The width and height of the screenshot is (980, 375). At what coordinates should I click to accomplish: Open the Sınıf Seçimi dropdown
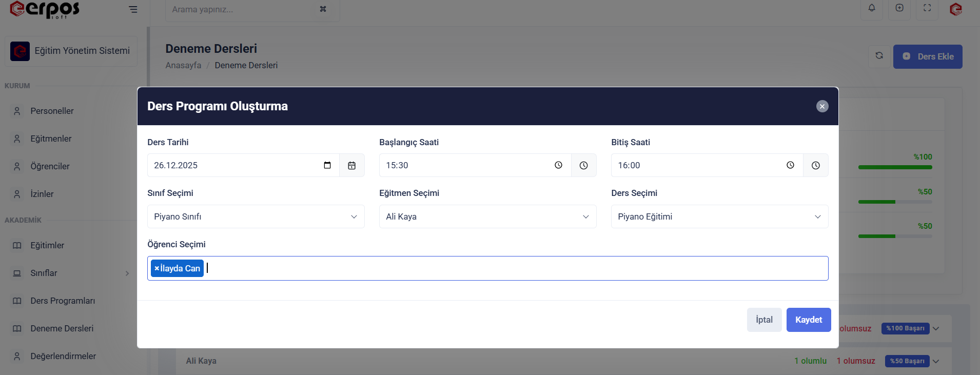(256, 216)
